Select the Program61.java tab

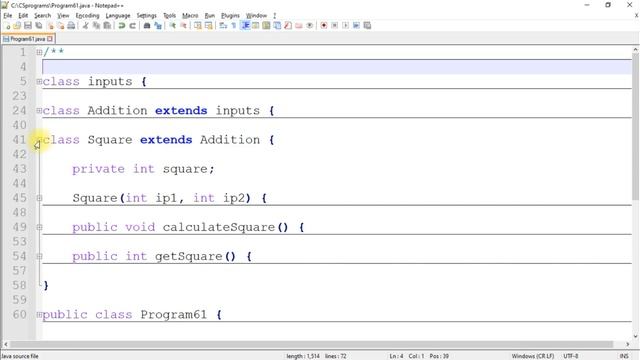tap(28, 39)
